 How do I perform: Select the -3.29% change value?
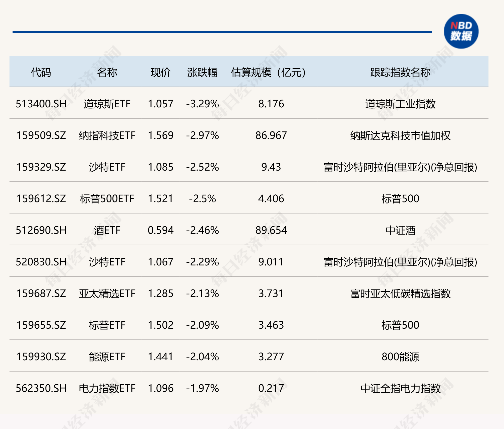point(203,104)
